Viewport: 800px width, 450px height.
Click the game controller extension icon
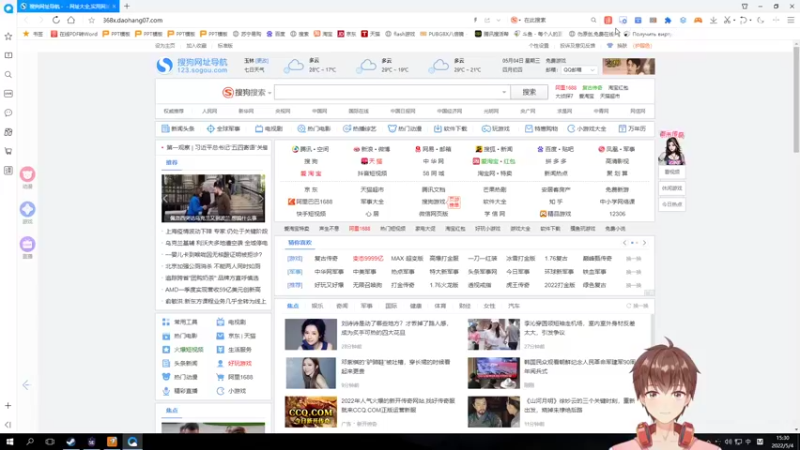tap(698, 20)
